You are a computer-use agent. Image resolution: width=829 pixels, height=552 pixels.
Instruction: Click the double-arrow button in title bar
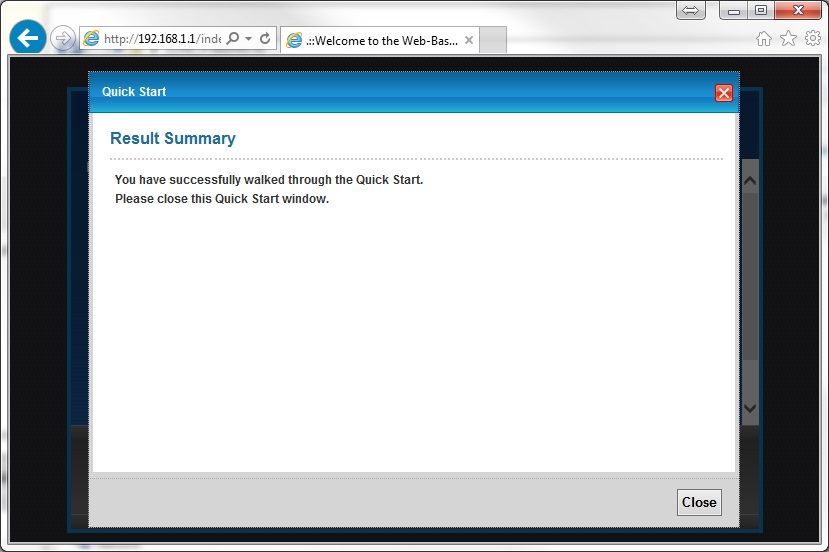[690, 10]
